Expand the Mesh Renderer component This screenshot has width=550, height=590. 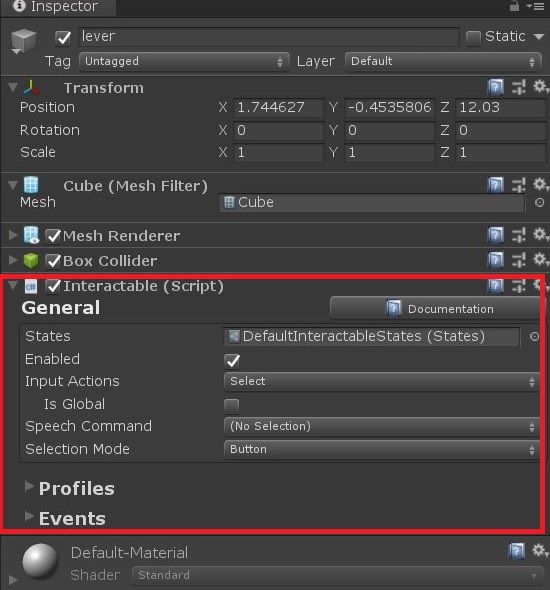tap(13, 235)
